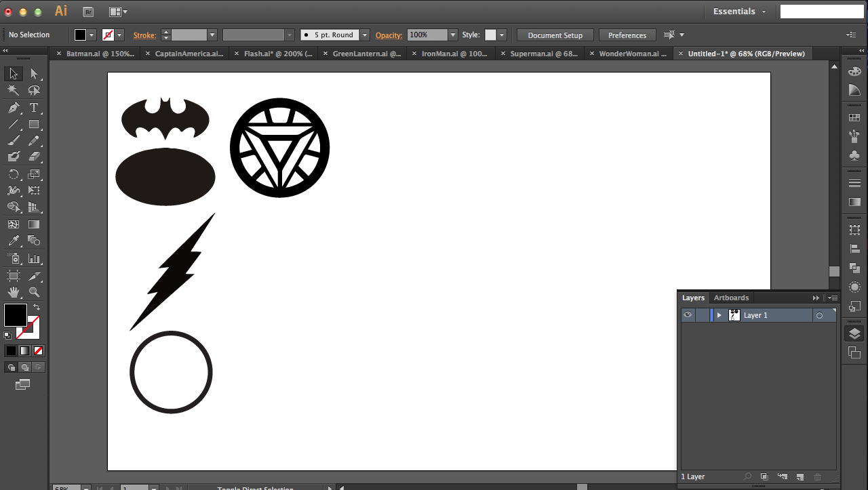Viewport: 868px width, 490px height.
Task: Select the Mesh tool
Action: pyautogui.click(x=14, y=224)
